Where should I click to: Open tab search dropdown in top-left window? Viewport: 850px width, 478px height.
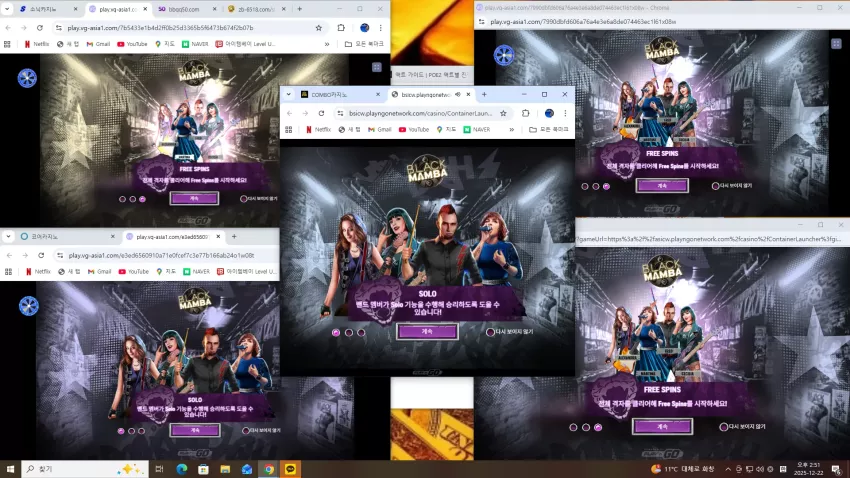(x=7, y=9)
